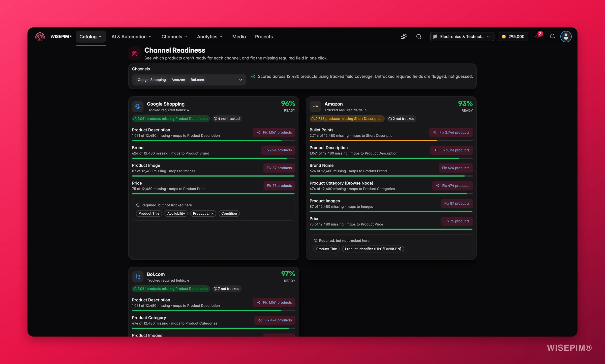Click the 96% ready score on Google Shopping

pos(288,104)
